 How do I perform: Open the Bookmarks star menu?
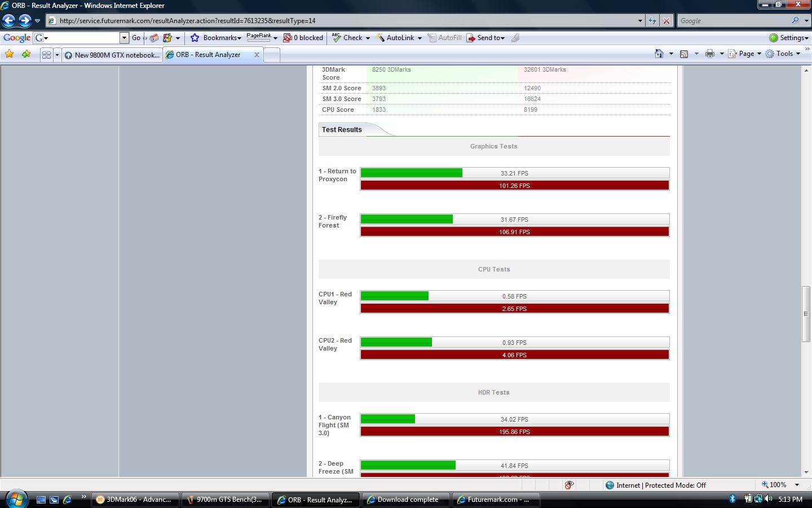click(215, 38)
